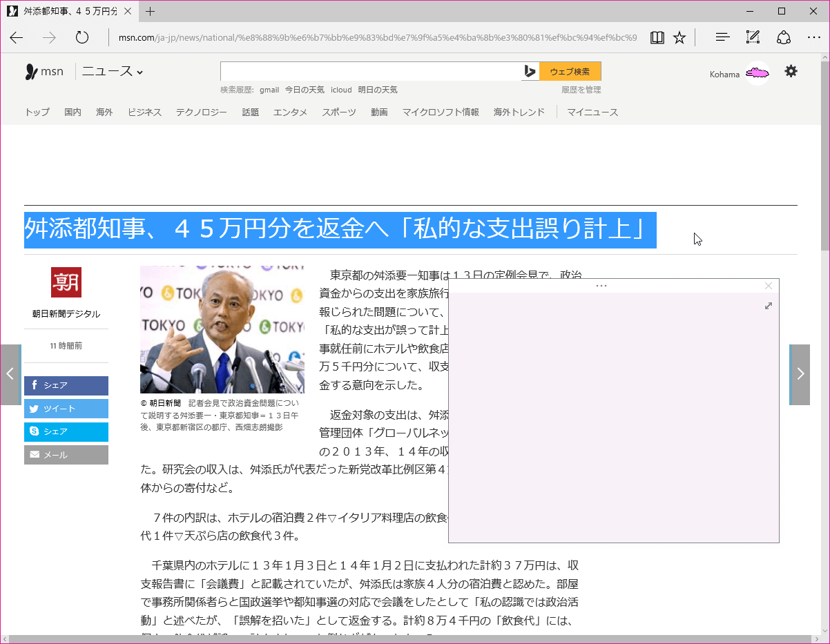830x644 pixels.
Task: Go to next article right arrow
Action: (800, 374)
